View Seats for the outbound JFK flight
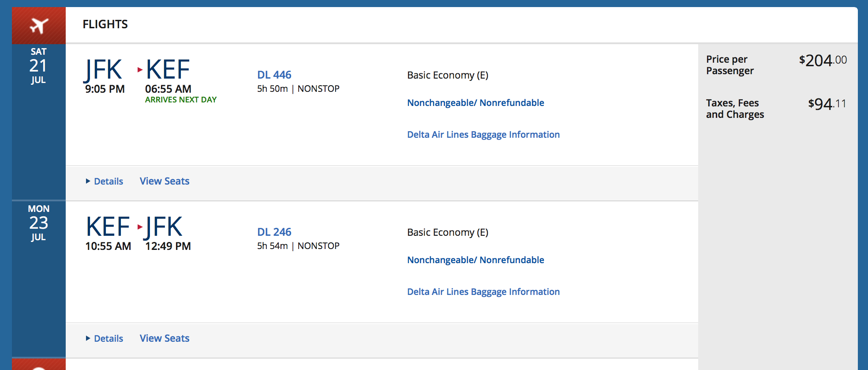The width and height of the screenshot is (868, 370). pyautogui.click(x=164, y=181)
